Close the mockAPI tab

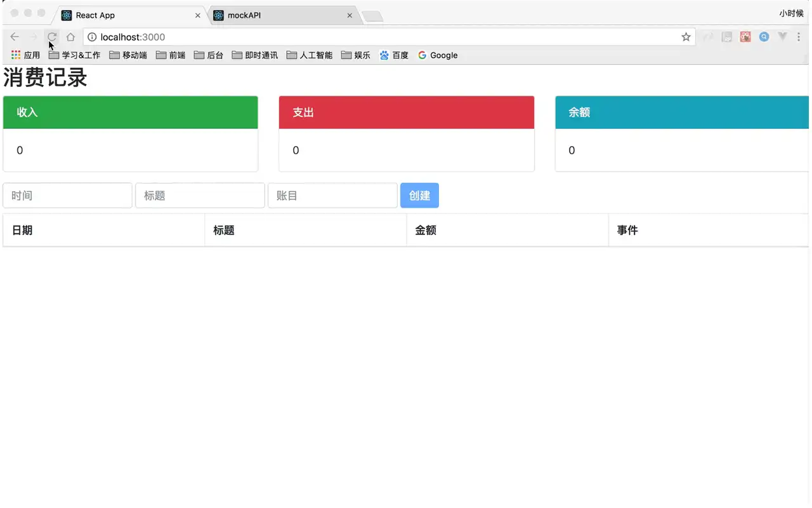click(x=350, y=15)
